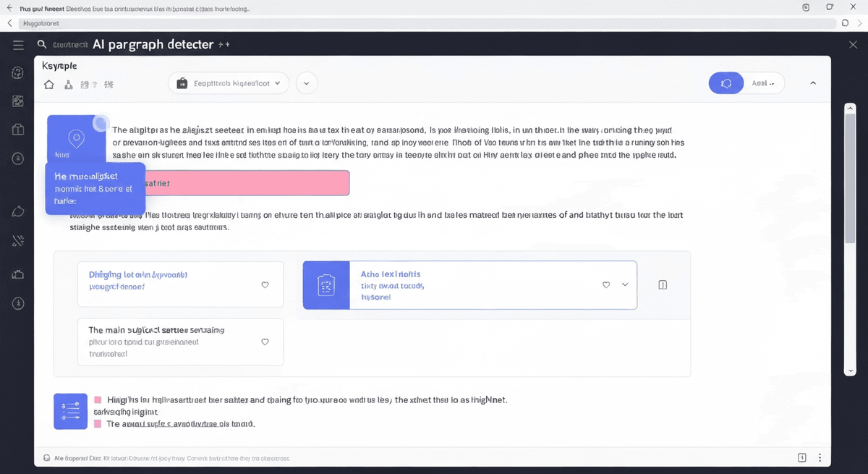Expand the Acho lexl card with its chevron
Screen dimensions: 868x474
[625, 284]
